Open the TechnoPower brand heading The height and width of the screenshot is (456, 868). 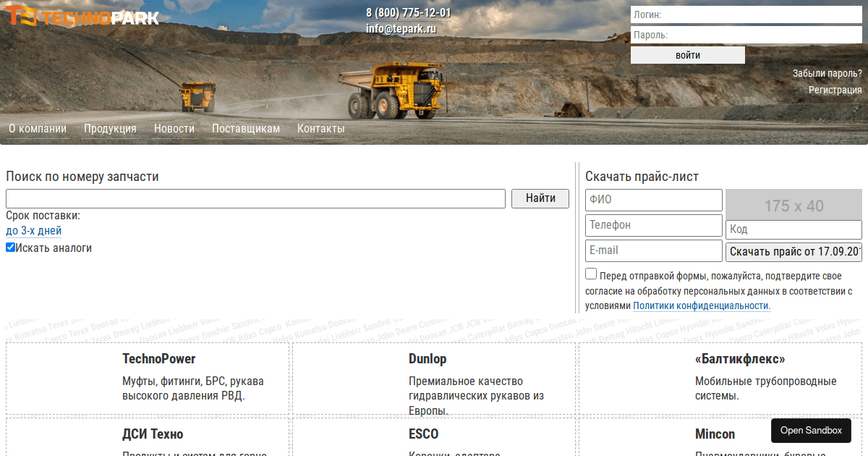pos(159,359)
